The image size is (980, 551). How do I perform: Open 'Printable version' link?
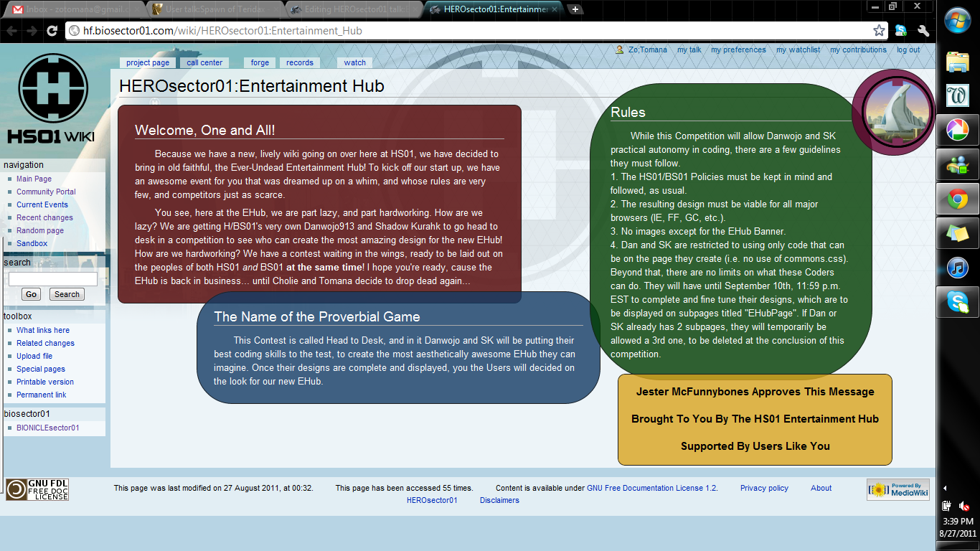tap(45, 382)
